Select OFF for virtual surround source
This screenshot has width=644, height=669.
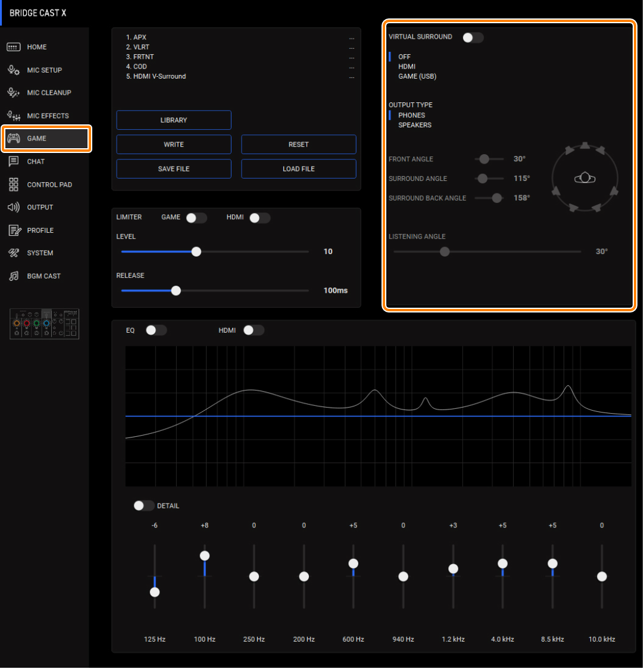tap(404, 57)
